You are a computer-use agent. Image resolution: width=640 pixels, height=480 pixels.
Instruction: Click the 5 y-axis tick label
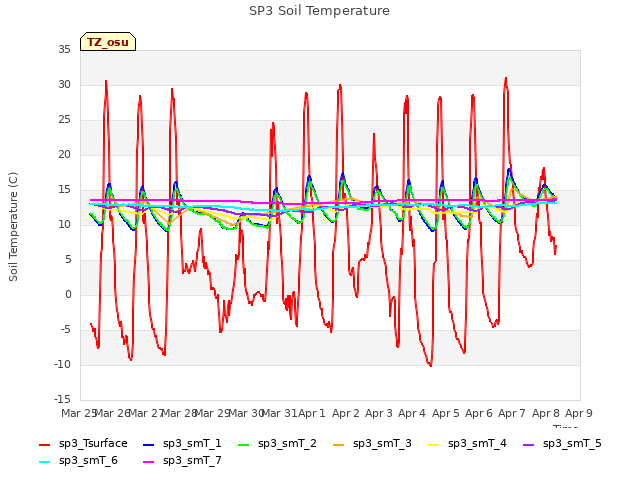coord(68,260)
